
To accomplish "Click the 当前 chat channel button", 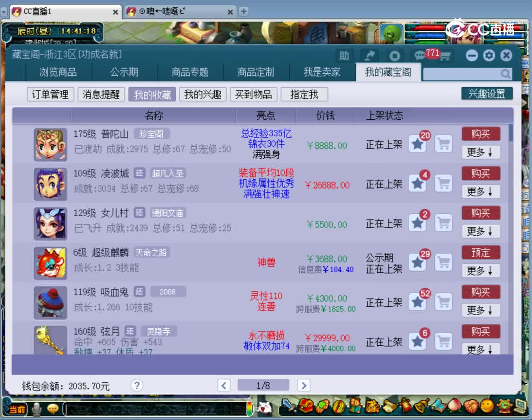I will coord(17,409).
